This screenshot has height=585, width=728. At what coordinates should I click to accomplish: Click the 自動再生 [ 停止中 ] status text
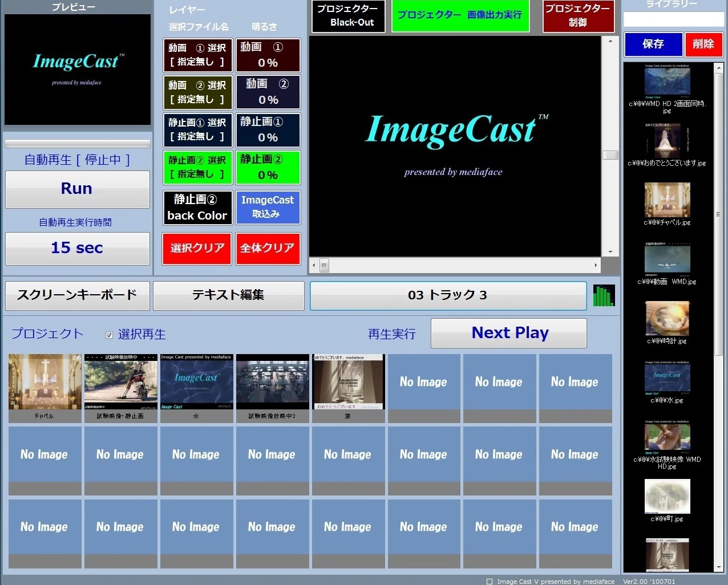(x=78, y=160)
